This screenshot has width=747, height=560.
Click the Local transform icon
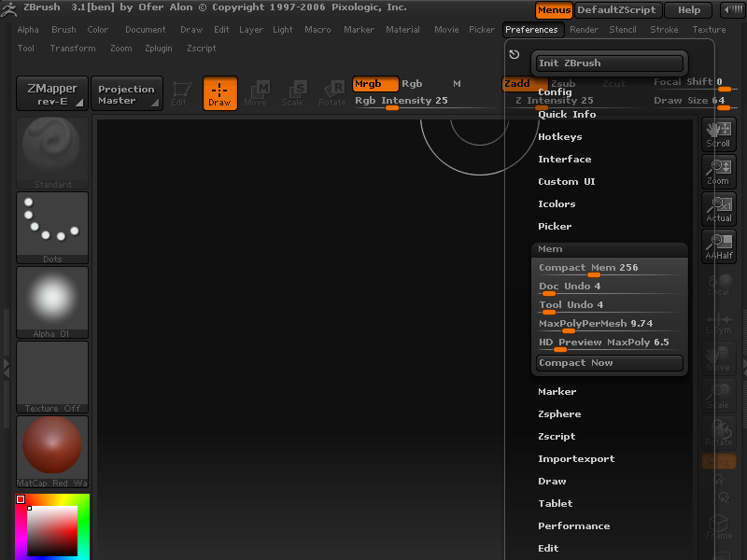(718, 284)
